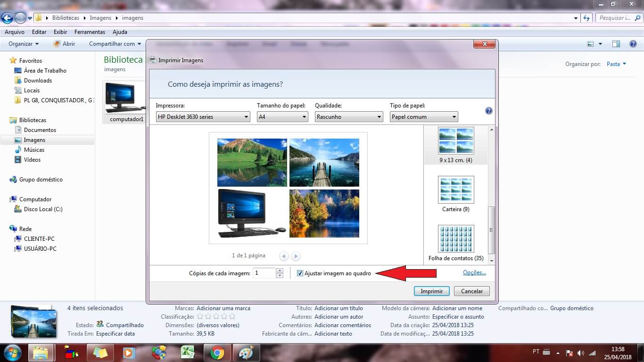This screenshot has height=362, width=644.
Task: Choose the Carteira (9) layout
Action: pyautogui.click(x=456, y=194)
